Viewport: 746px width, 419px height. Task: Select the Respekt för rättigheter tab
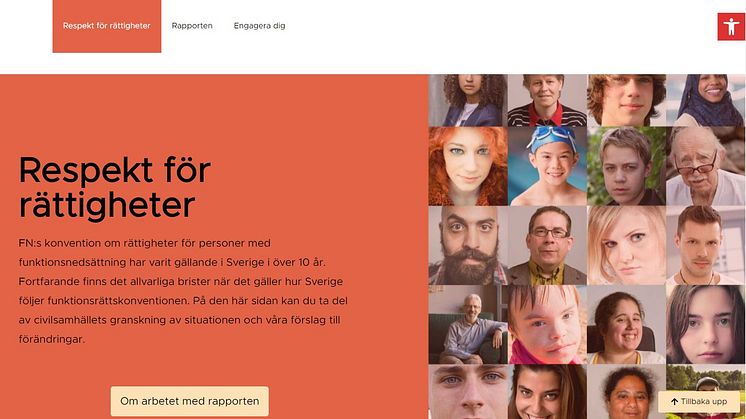[x=107, y=26]
